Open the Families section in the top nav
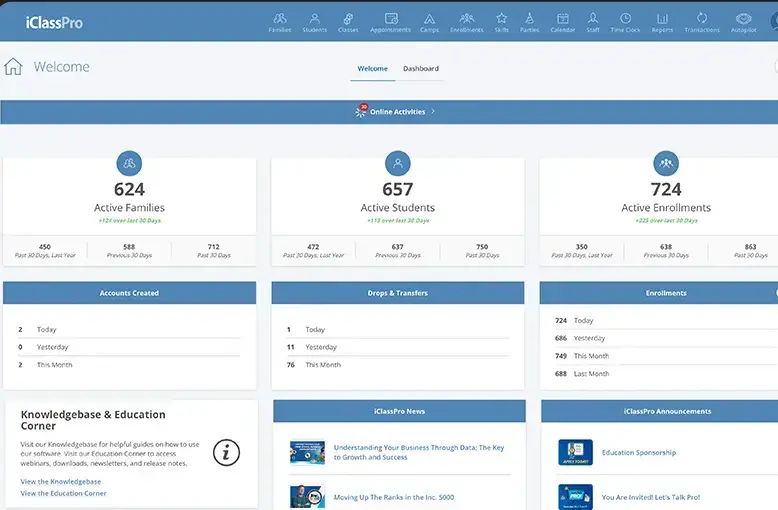 click(x=280, y=23)
